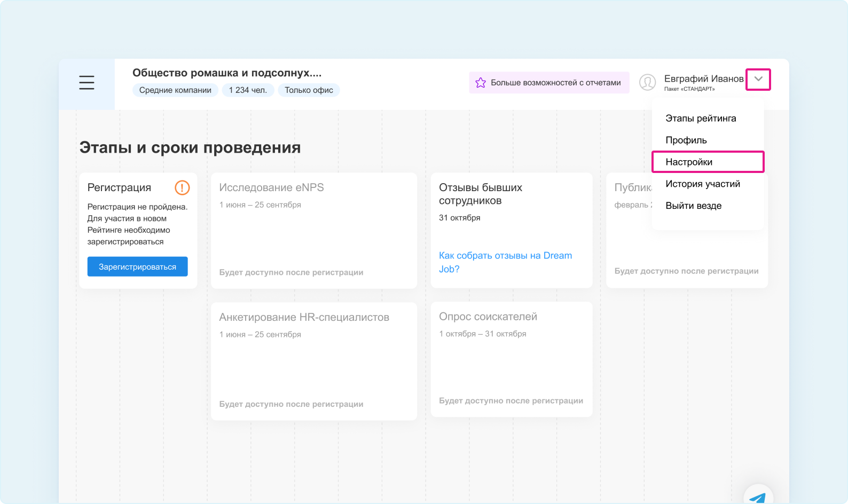Open Больше возможностей с отчетами banner
This screenshot has height=504, width=848.
[x=549, y=83]
